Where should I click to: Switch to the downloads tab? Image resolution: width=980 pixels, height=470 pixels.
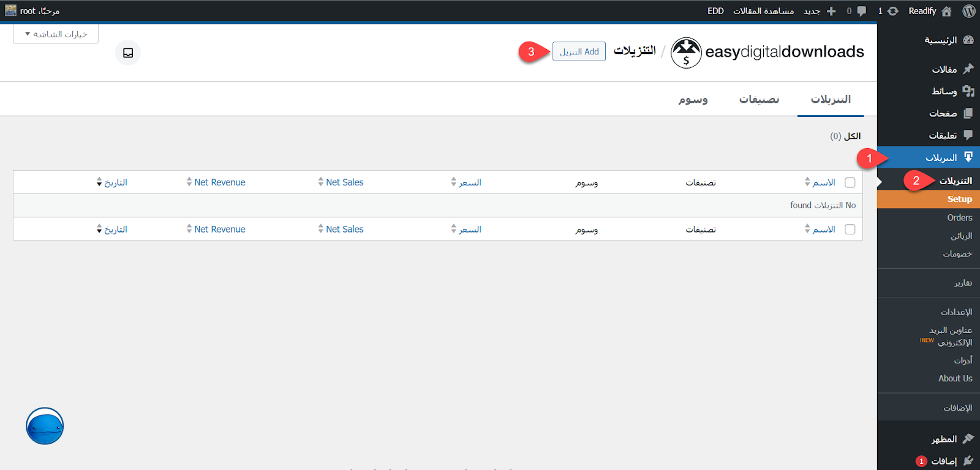click(x=831, y=99)
